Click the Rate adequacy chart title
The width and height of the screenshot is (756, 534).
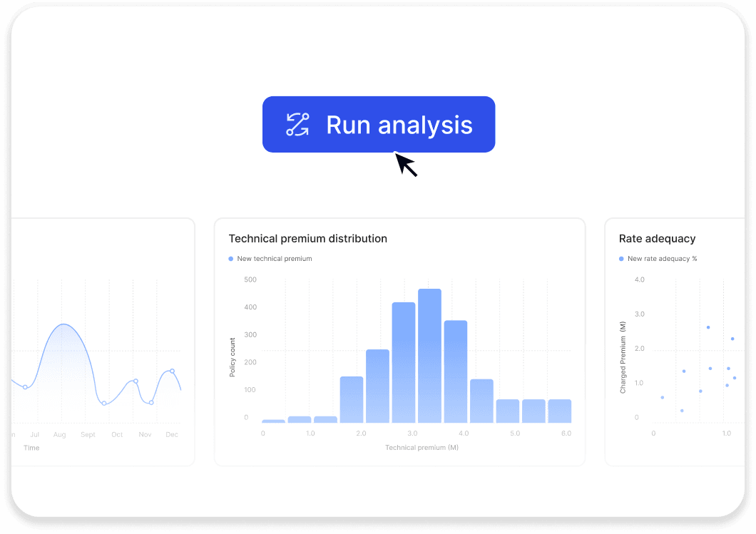coord(657,239)
